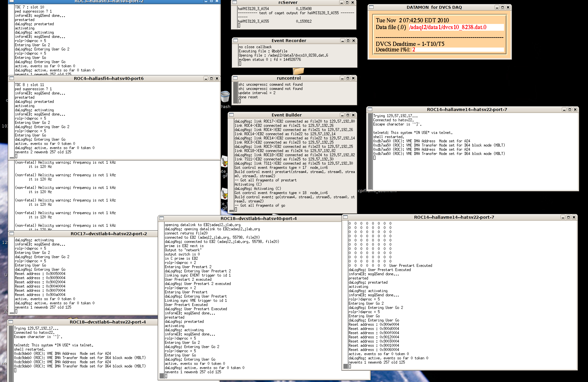
Task: Maximize the runcontrol window
Action: tap(348, 78)
